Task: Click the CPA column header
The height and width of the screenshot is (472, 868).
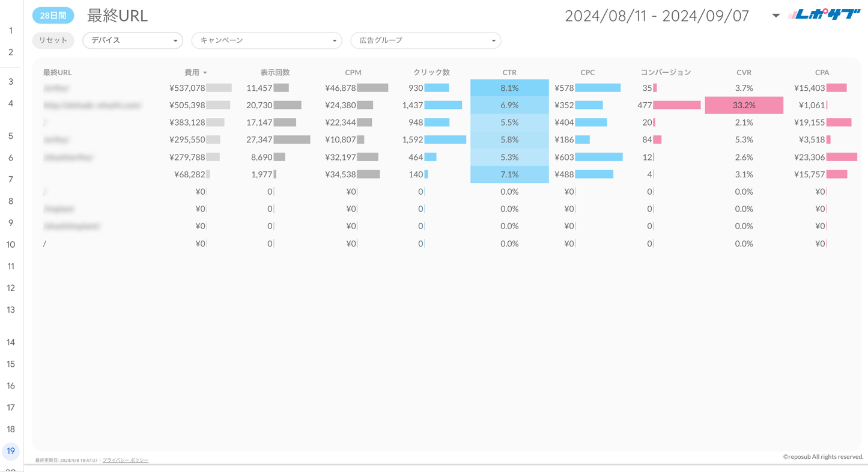Action: click(821, 72)
